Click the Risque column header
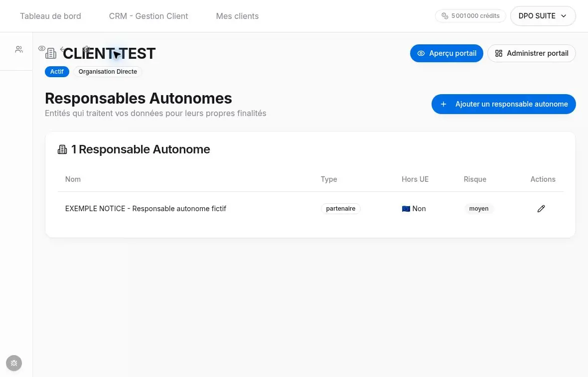This screenshot has width=588, height=377. point(475,179)
